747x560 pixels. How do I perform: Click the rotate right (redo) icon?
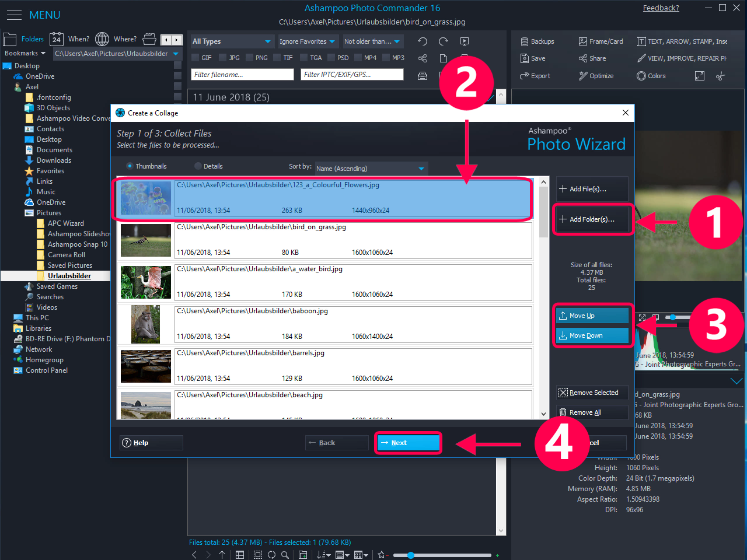pyautogui.click(x=444, y=41)
